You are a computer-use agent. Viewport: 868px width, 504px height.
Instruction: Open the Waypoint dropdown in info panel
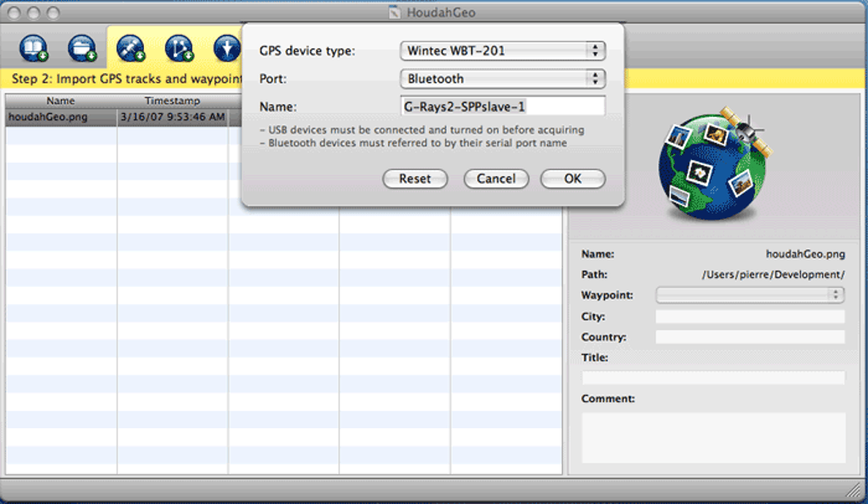click(x=750, y=295)
